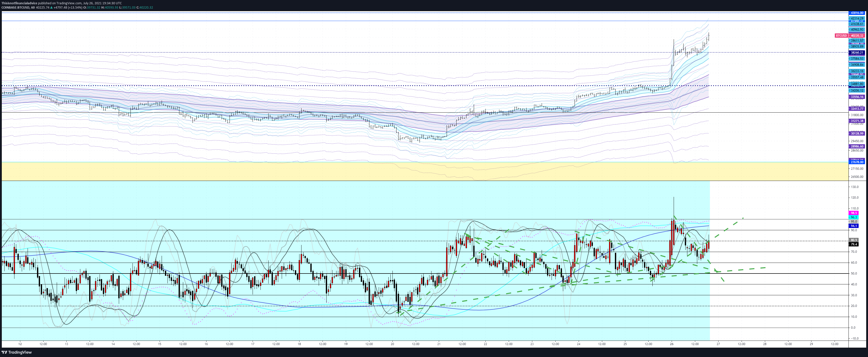The image size is (868, 357).
Task: Click the date label 19 on time axis
Action: tap(346, 344)
